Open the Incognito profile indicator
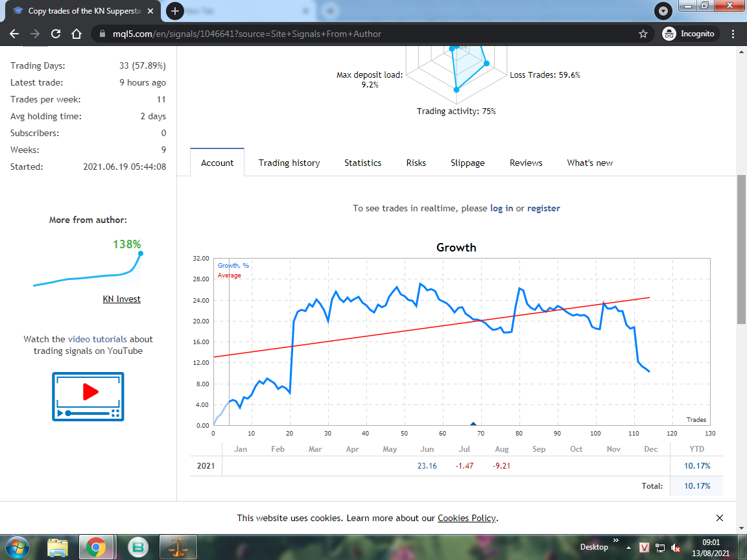Screen dimensions: 747x560 coord(691,34)
